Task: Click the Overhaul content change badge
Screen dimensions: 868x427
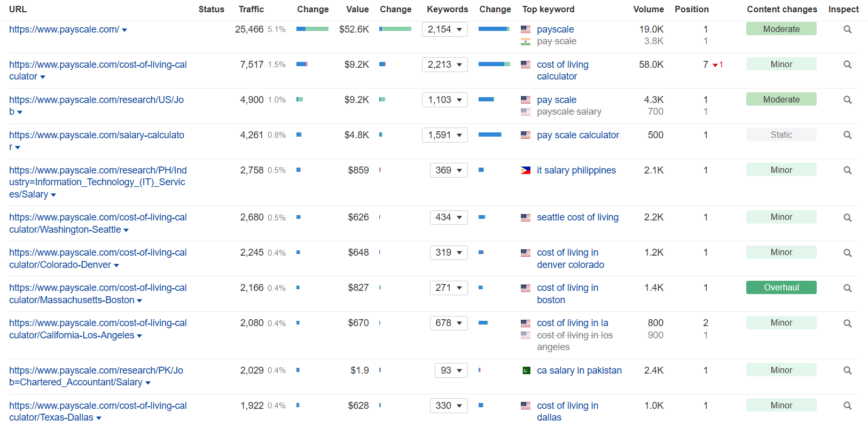Action: pos(781,287)
